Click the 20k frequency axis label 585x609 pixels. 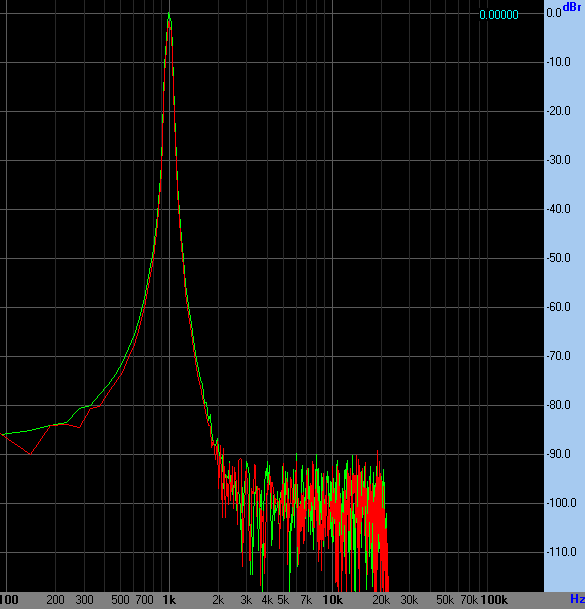381,600
